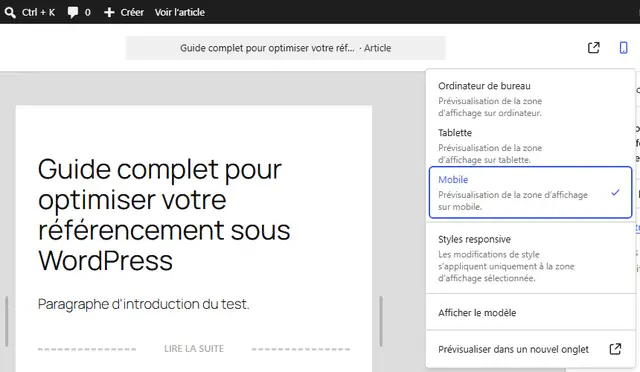The height and width of the screenshot is (372, 640).
Task: Select Tablette preview option
Action: pyautogui.click(x=530, y=146)
